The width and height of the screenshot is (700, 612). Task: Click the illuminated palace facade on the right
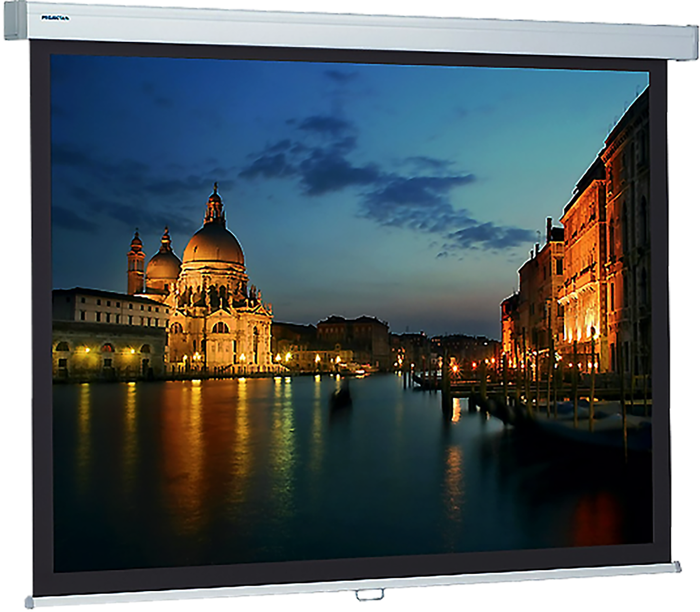(x=581, y=276)
